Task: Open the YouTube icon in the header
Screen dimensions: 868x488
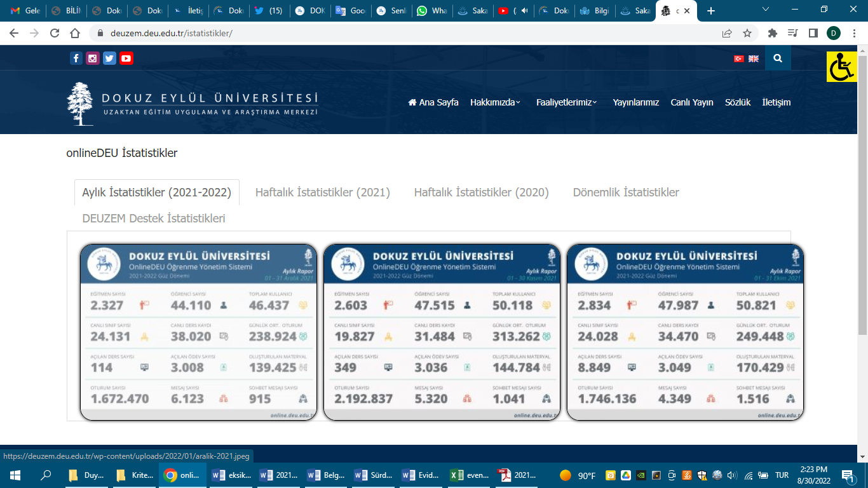Action: pos(126,58)
